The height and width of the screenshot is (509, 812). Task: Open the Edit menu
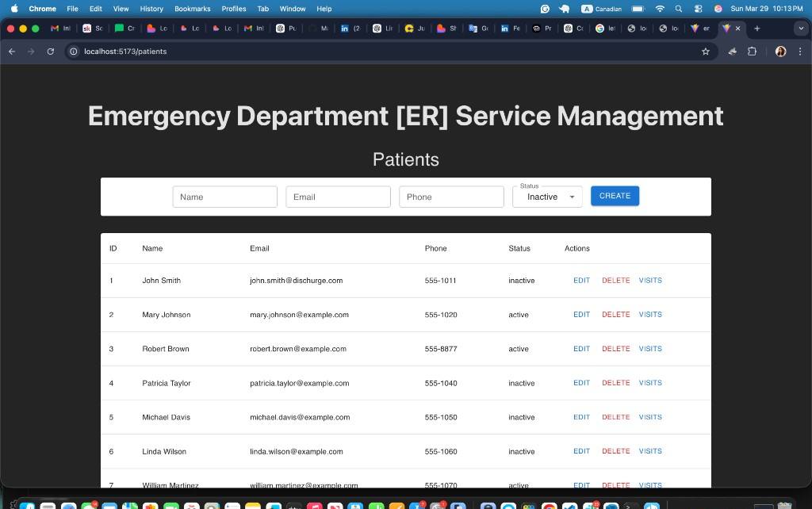coord(96,9)
